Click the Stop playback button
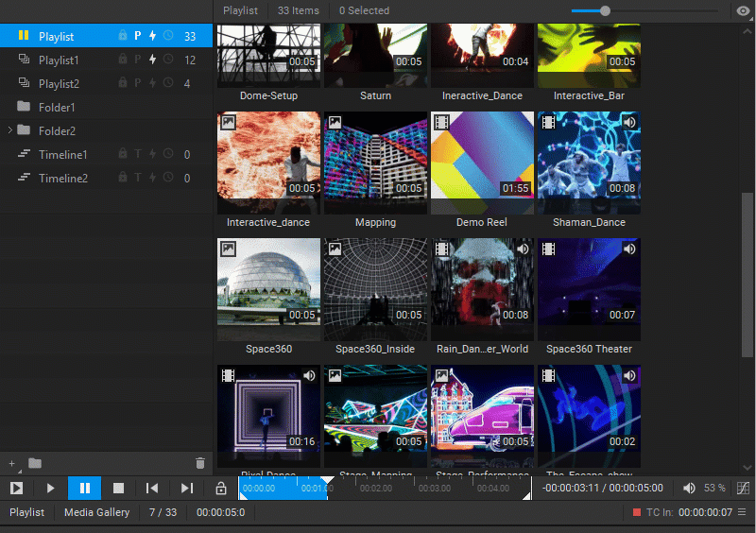 click(x=118, y=489)
